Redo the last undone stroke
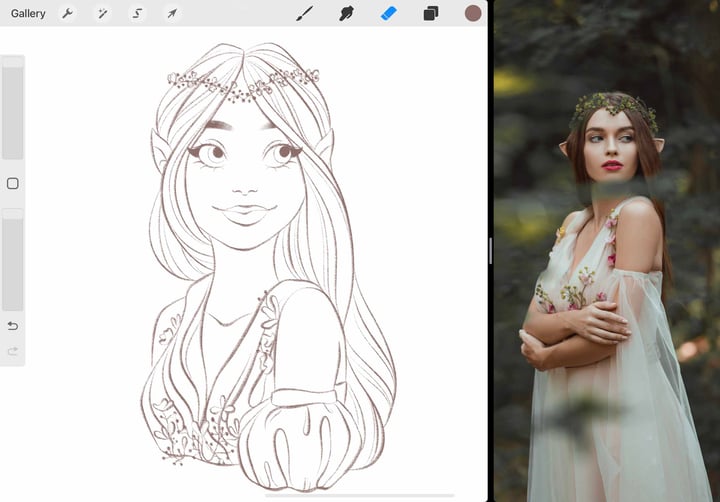Viewport: 720px width, 502px height. point(13,351)
